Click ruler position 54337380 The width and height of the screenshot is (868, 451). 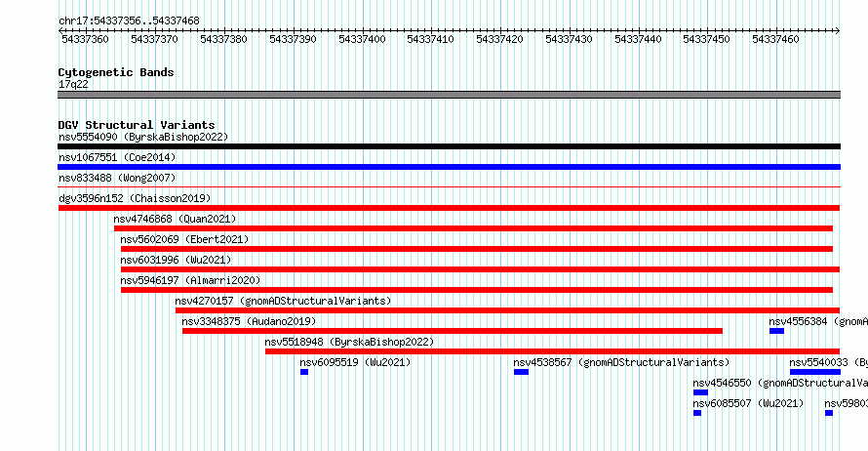click(x=223, y=39)
